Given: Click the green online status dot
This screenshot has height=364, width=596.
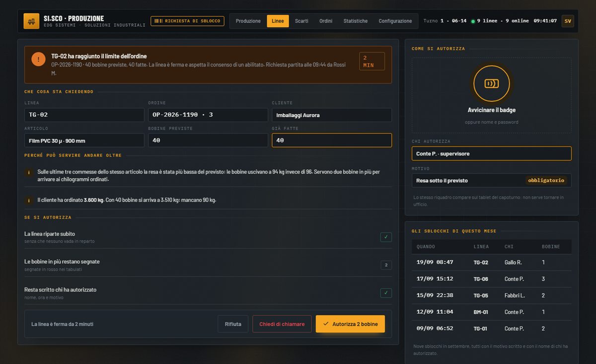Looking at the screenshot, I should (473, 21).
